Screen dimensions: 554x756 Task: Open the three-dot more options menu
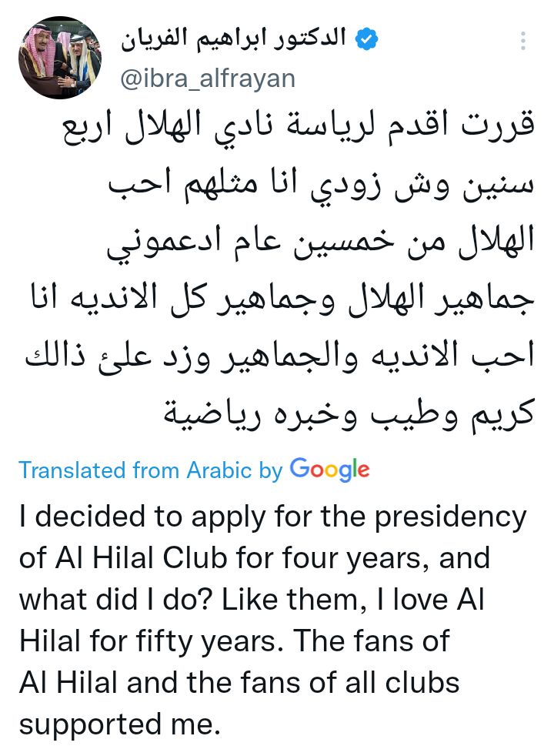522,41
